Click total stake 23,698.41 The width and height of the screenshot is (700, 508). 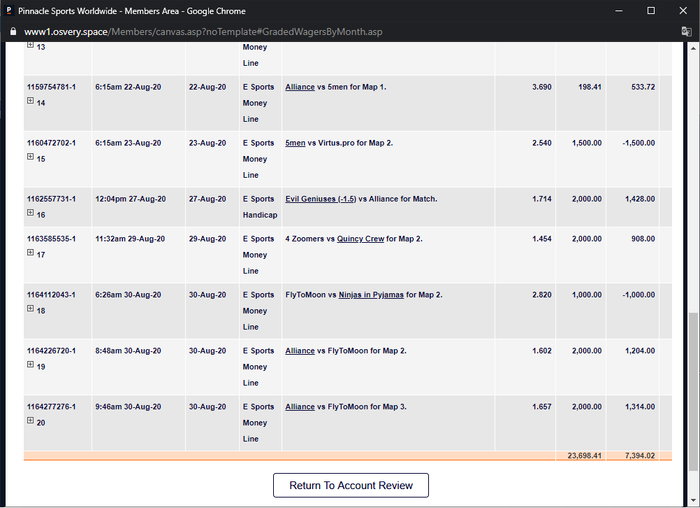(584, 456)
